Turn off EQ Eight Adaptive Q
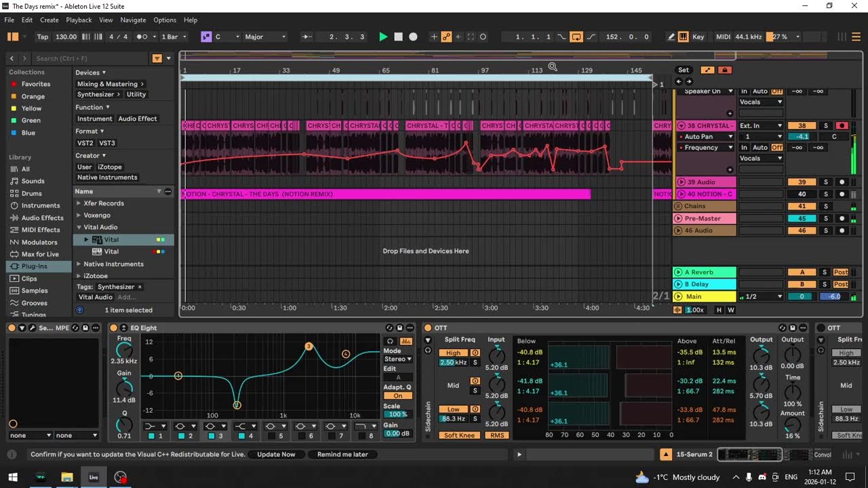Viewport: 868px width, 488px height. pos(397,396)
